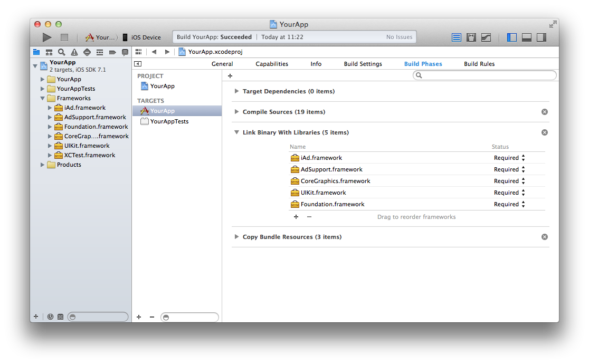The height and width of the screenshot is (364, 589).
Task: Click the Stop button in toolbar
Action: pos(64,37)
